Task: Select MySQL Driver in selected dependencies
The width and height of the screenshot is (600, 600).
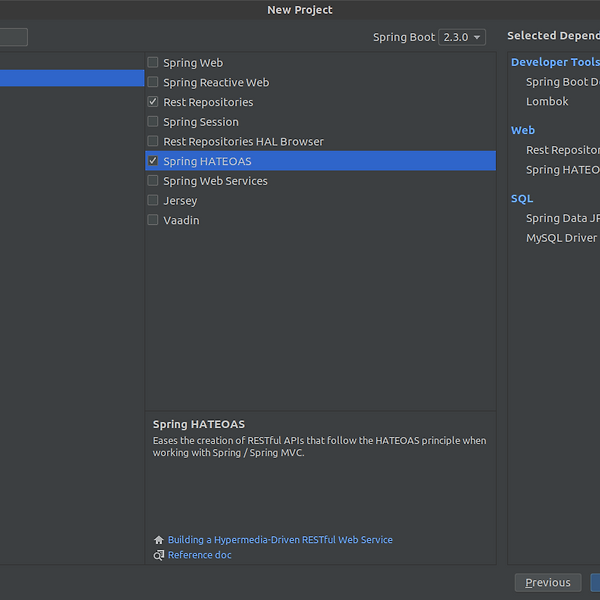Action: click(x=561, y=238)
